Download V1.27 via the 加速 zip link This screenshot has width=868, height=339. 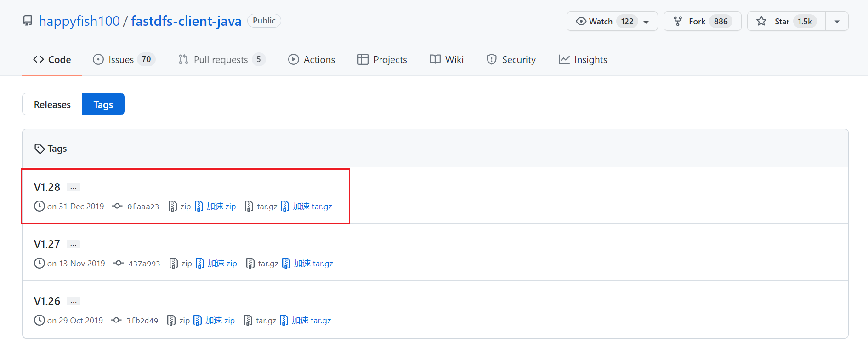click(216, 263)
